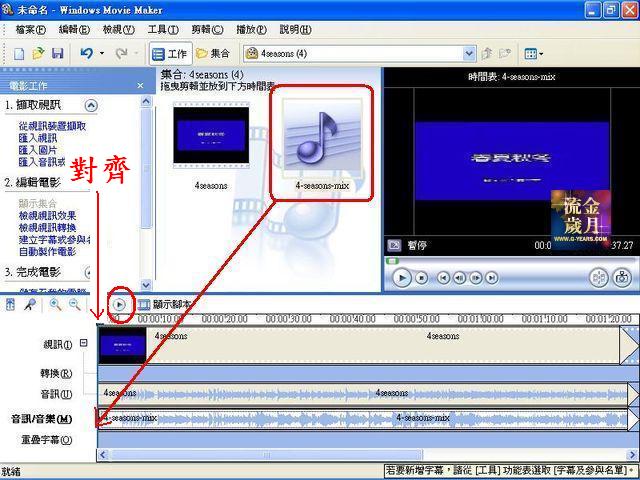Play the preview monitor

tap(402, 278)
